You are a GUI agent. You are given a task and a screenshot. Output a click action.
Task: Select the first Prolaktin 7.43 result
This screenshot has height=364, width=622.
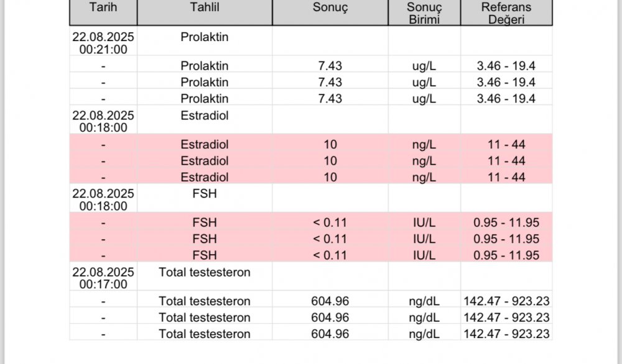(x=330, y=65)
